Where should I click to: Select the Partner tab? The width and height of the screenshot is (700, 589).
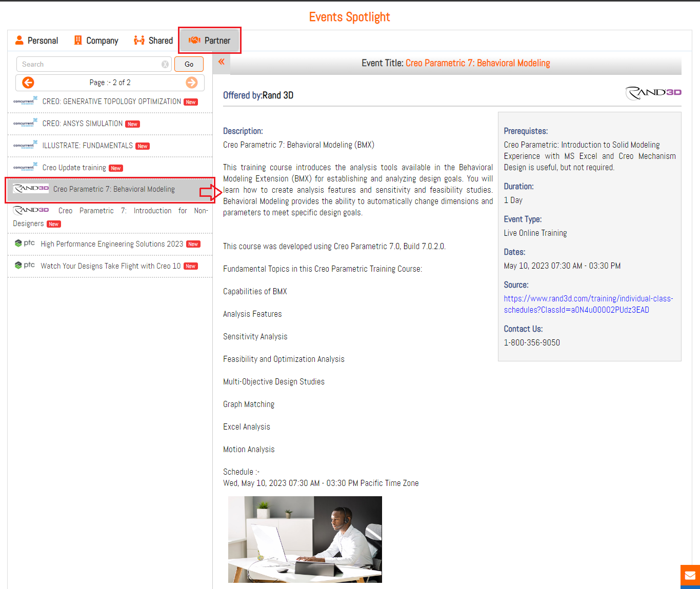point(210,40)
